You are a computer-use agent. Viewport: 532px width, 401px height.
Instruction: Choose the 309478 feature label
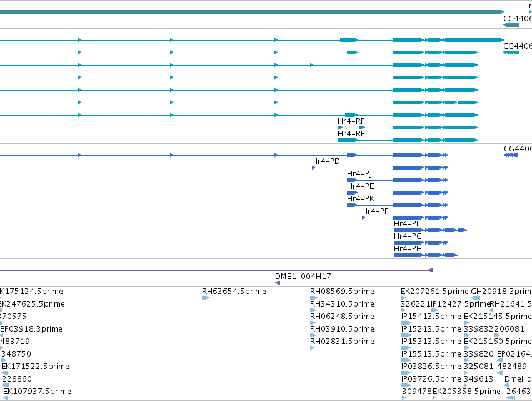pos(416,392)
